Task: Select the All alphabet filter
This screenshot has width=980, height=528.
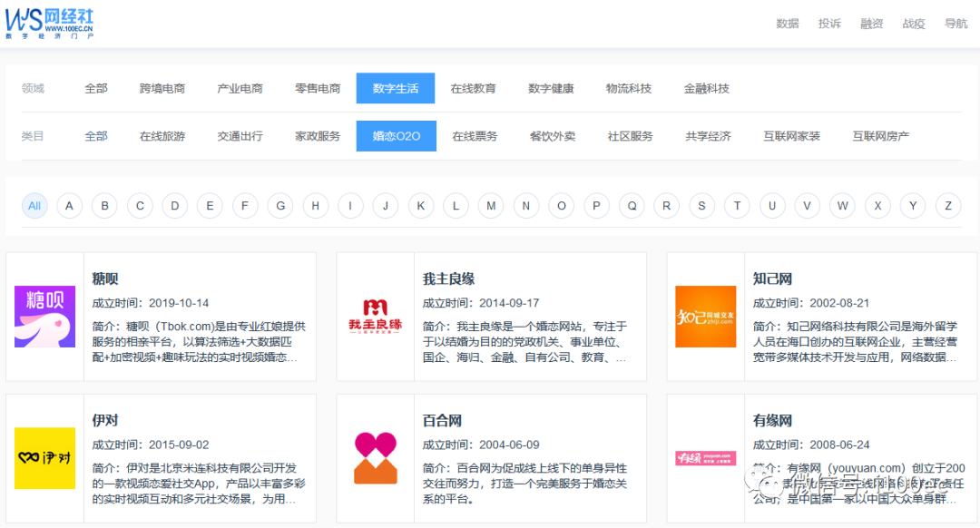Action: [x=34, y=206]
